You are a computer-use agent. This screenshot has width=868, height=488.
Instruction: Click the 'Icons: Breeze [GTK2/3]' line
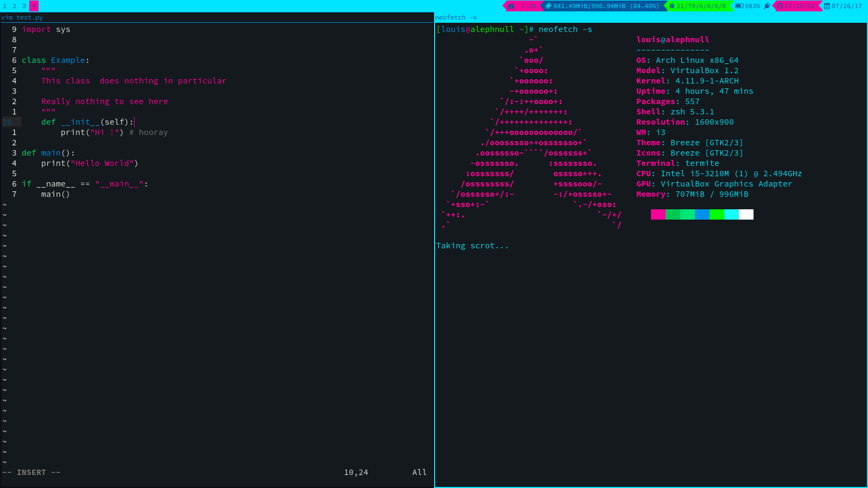690,153
